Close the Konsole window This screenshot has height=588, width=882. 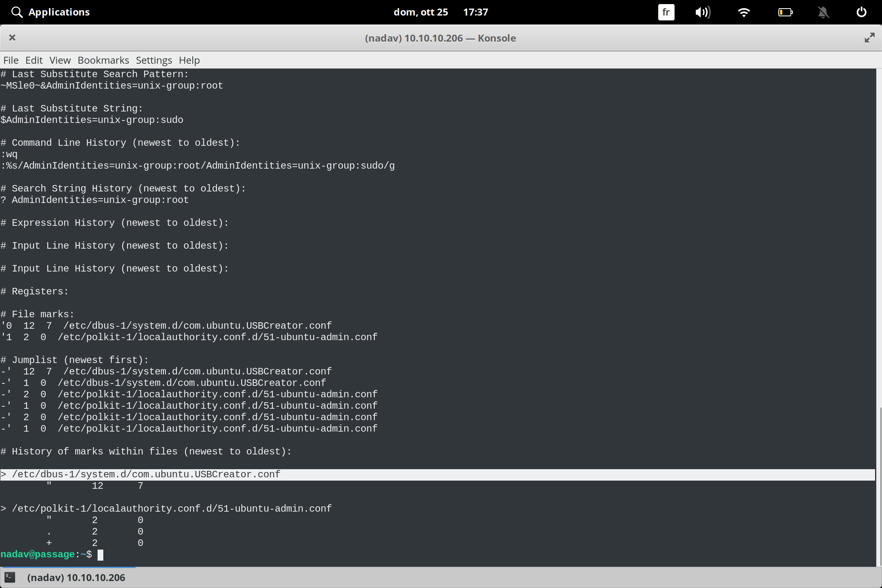(x=12, y=38)
